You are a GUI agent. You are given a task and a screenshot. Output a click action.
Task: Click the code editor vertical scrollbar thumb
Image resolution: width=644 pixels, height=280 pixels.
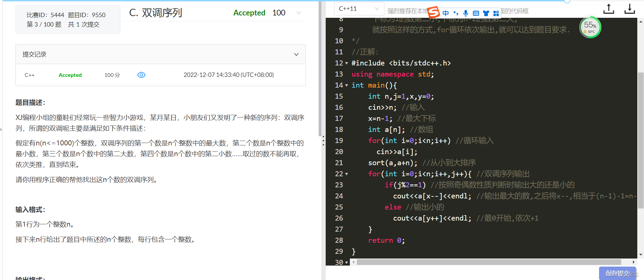(641, 140)
